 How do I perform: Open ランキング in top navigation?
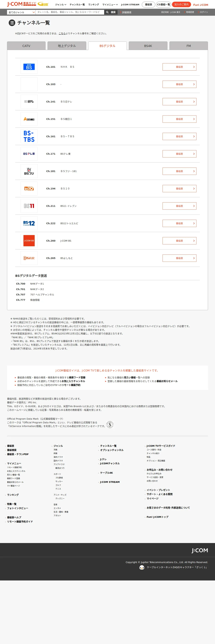click(x=93, y=5)
